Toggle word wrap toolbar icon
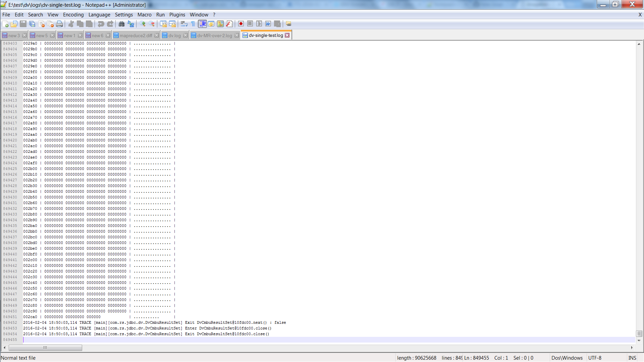644x362 pixels. pyautogui.click(x=184, y=24)
